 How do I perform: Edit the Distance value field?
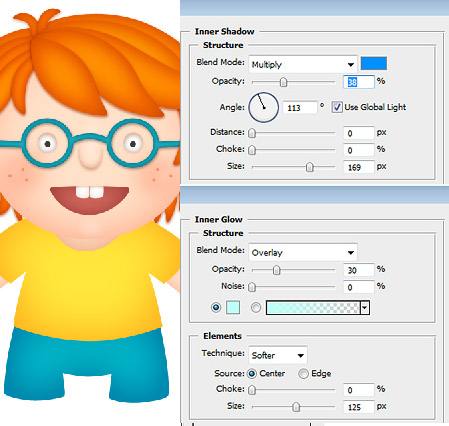coord(359,133)
